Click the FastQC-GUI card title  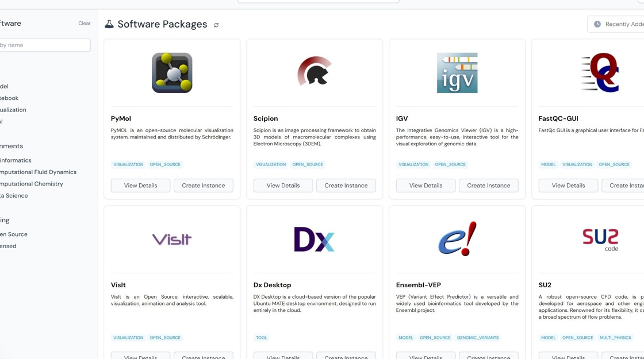558,118
